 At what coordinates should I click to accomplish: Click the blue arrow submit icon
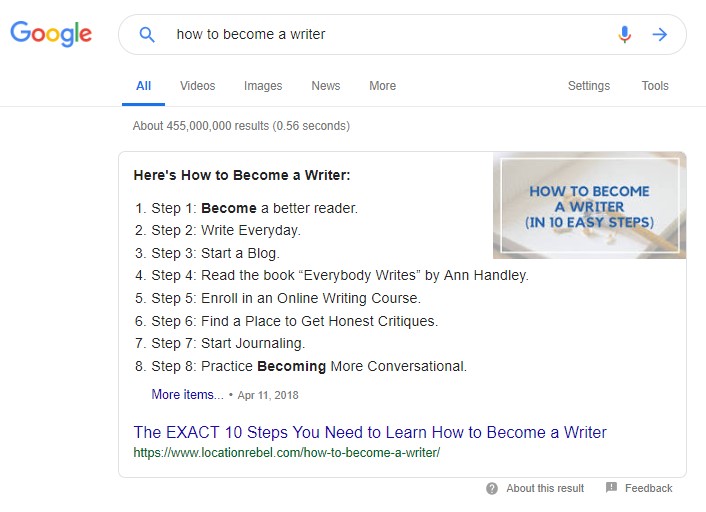660,34
